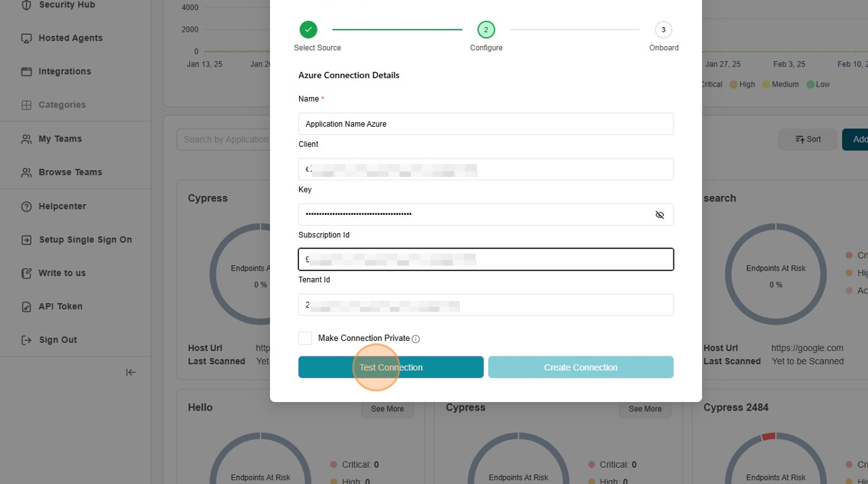The height and width of the screenshot is (484, 868).
Task: Click info icon beside Make Connection Private
Action: [416, 339]
